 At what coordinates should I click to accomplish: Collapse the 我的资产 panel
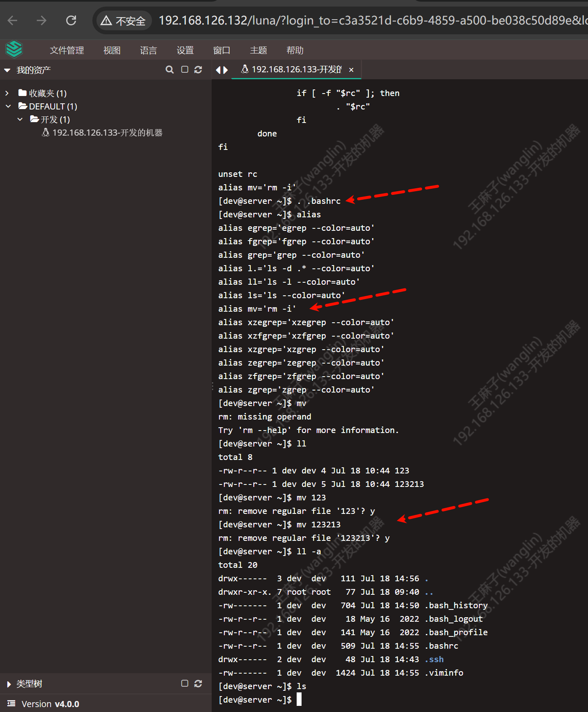7,70
